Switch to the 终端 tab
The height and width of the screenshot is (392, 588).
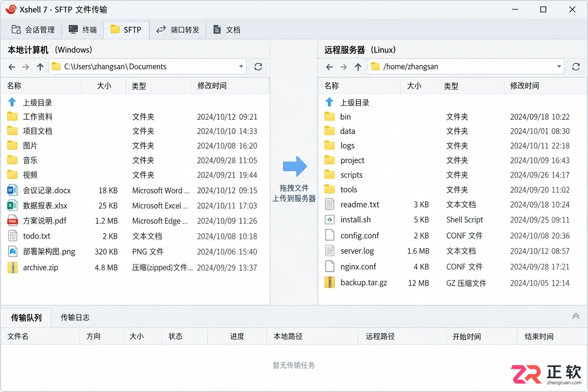pyautogui.click(x=83, y=29)
